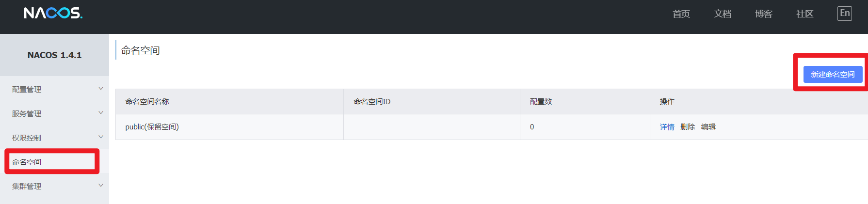
Task: Select the public(保留空间) table cell
Action: click(152, 127)
